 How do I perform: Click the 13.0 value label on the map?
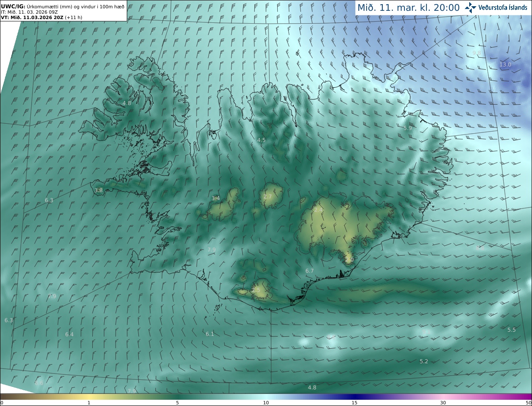pos(505,65)
